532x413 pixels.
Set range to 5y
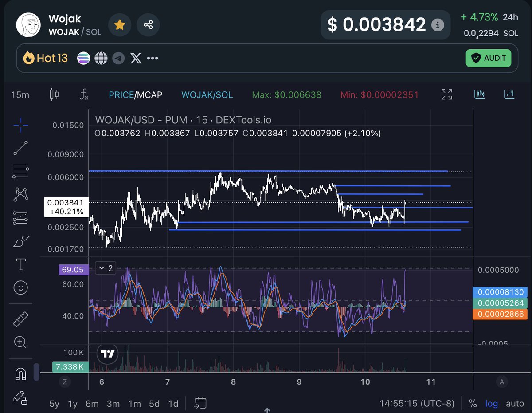tap(54, 404)
